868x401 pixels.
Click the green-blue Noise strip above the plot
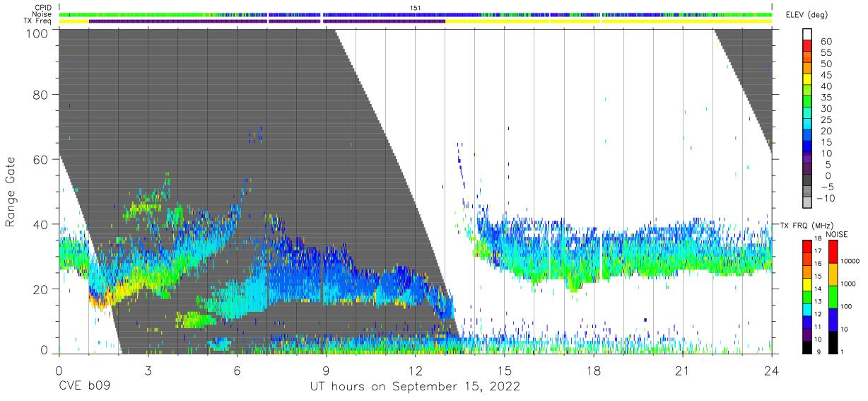pyautogui.click(x=416, y=14)
